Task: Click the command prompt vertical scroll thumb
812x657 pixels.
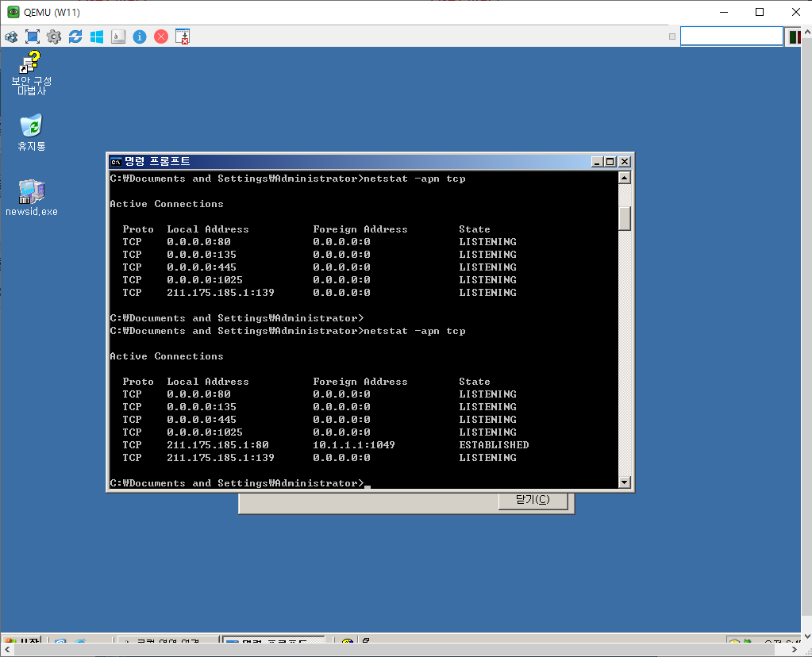Action: click(625, 218)
